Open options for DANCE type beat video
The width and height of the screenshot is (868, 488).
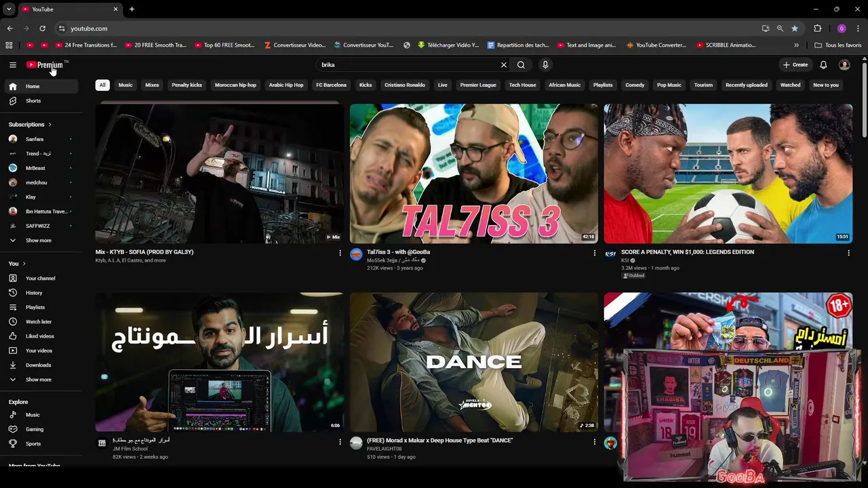tap(595, 442)
